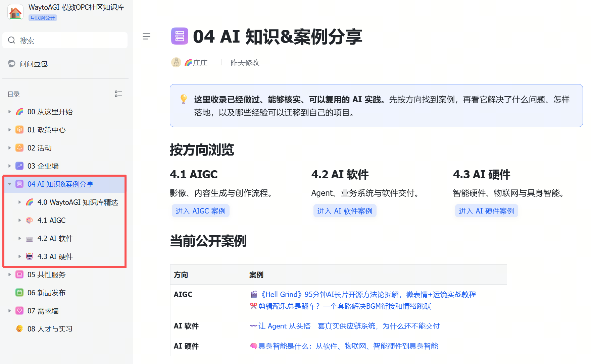The image size is (591, 364).
Task: Open 01 政策中心 in the sidebar
Action: (46, 130)
